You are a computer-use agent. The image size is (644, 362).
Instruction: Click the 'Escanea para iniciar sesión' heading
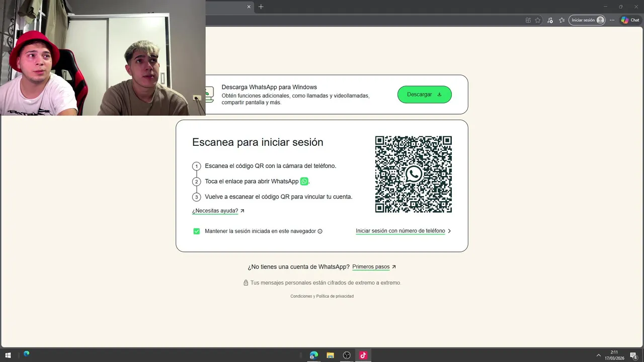tap(258, 142)
